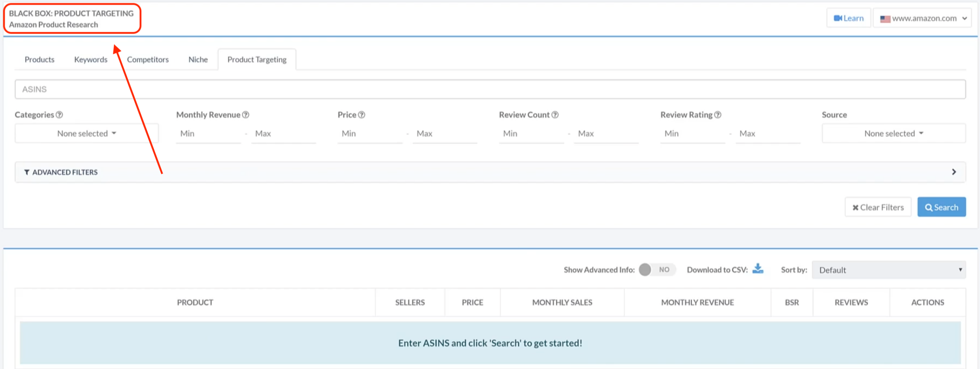Click the Review Count help icon
The width and height of the screenshot is (980, 369).
(555, 115)
